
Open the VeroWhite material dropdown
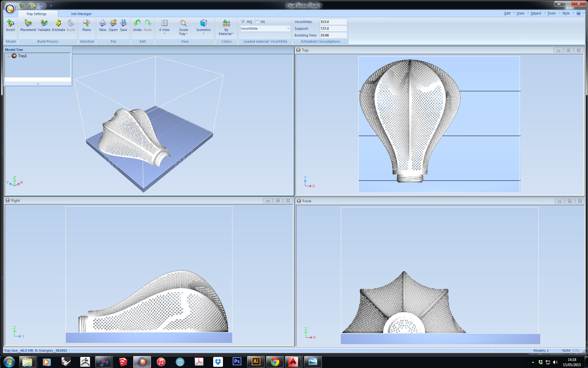(288, 29)
